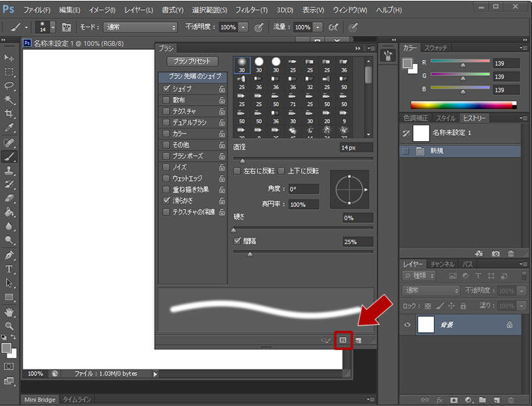Image resolution: width=532 pixels, height=406 pixels.
Task: Open the Mini Bridge tab
Action: [40, 399]
